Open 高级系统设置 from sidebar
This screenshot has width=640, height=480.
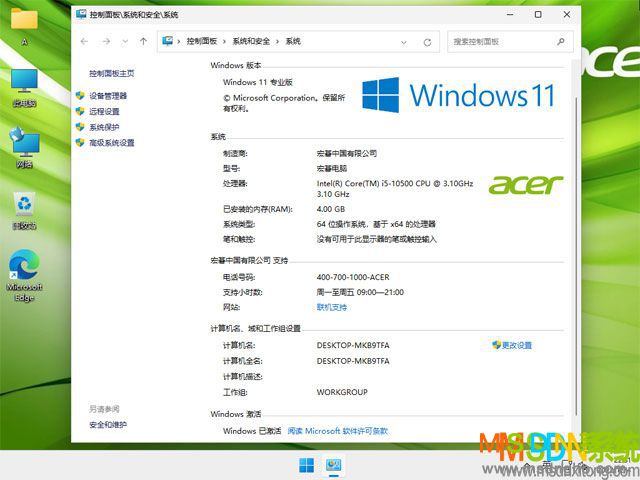coord(112,142)
